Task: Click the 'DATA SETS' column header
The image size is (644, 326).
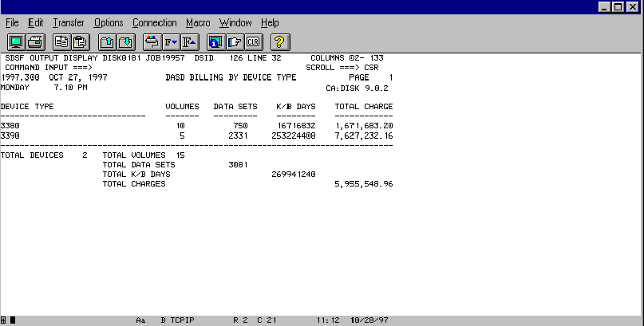Action: [x=235, y=107]
